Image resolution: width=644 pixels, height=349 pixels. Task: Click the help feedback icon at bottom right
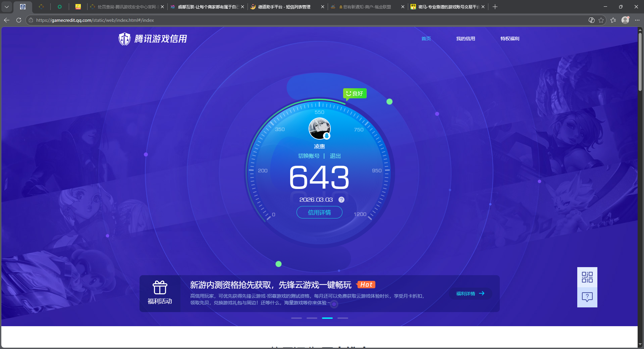coord(587,297)
